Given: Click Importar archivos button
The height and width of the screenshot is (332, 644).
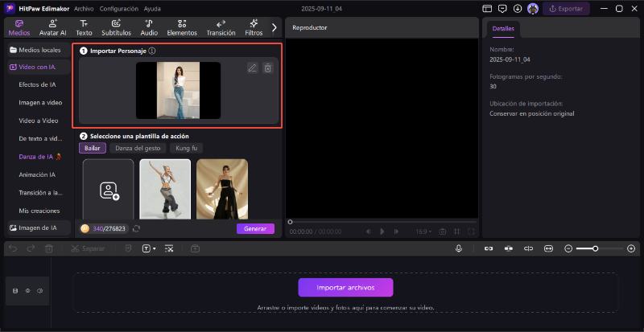Looking at the screenshot, I should (345, 288).
